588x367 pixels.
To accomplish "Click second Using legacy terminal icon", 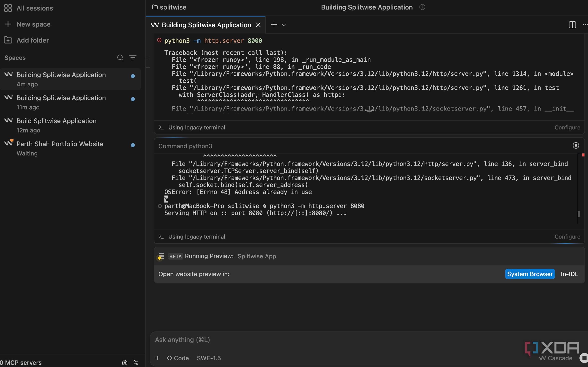I will click(161, 237).
